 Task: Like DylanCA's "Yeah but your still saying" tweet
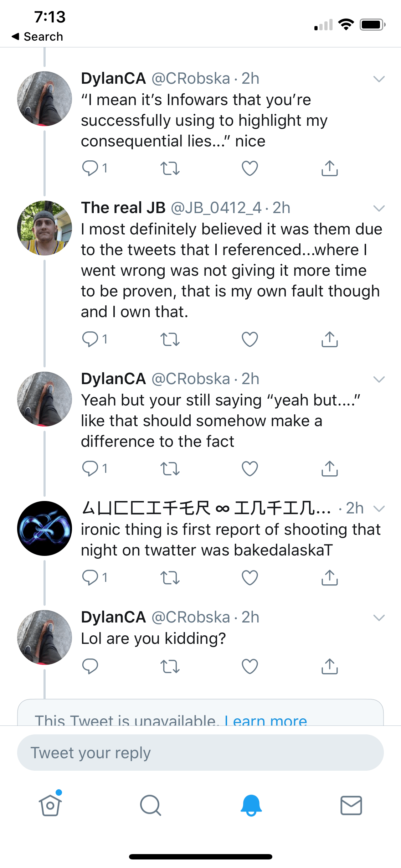pyautogui.click(x=250, y=469)
